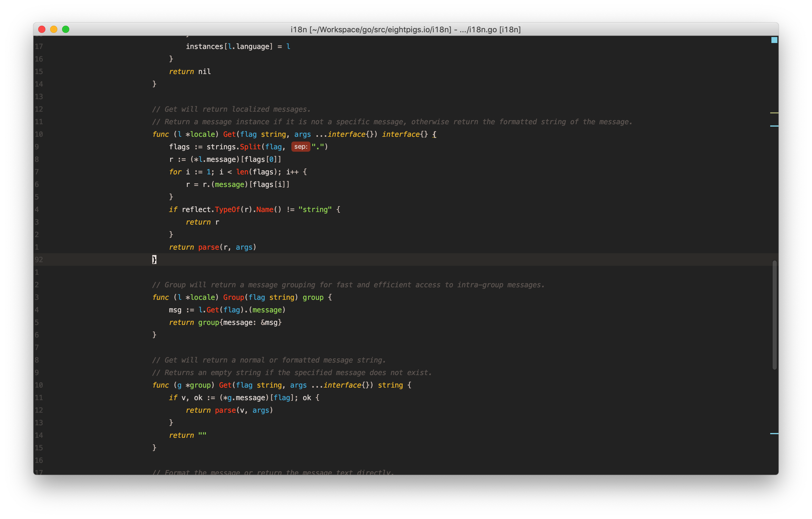Click the closing brace at the cursor line

(154, 259)
